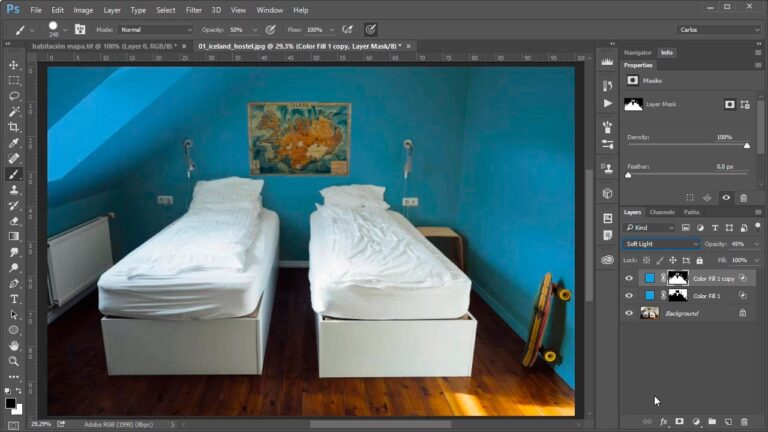
Task: Toggle mask visibility eye in Properties
Action: [x=726, y=198]
